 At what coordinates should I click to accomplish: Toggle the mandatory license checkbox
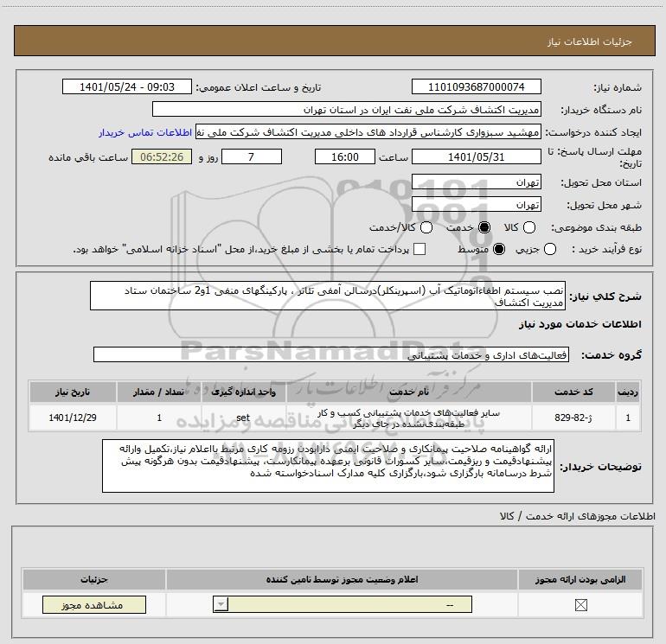click(580, 605)
